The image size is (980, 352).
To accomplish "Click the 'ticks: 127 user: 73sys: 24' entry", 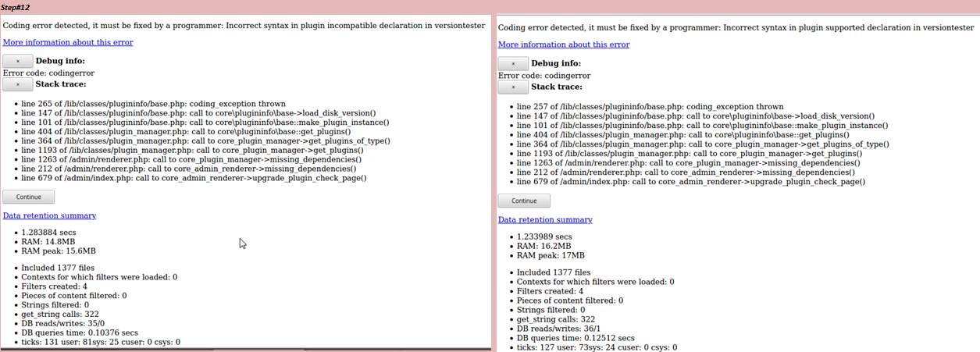I will (x=597, y=347).
